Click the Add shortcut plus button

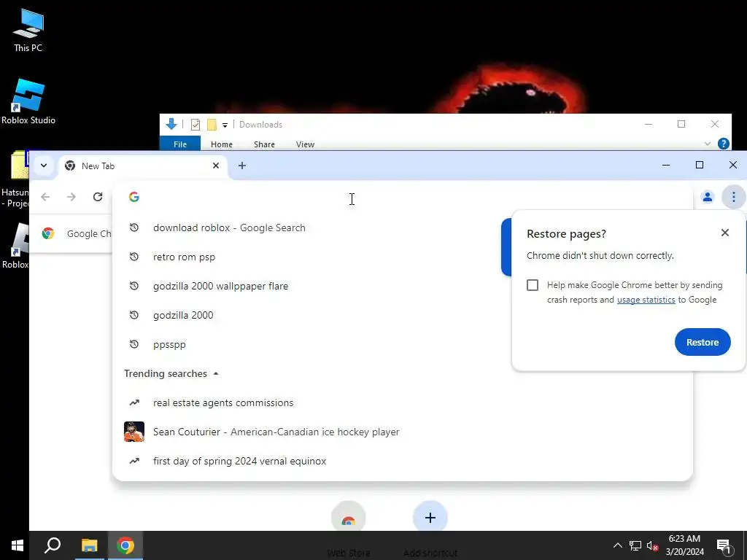(430, 518)
